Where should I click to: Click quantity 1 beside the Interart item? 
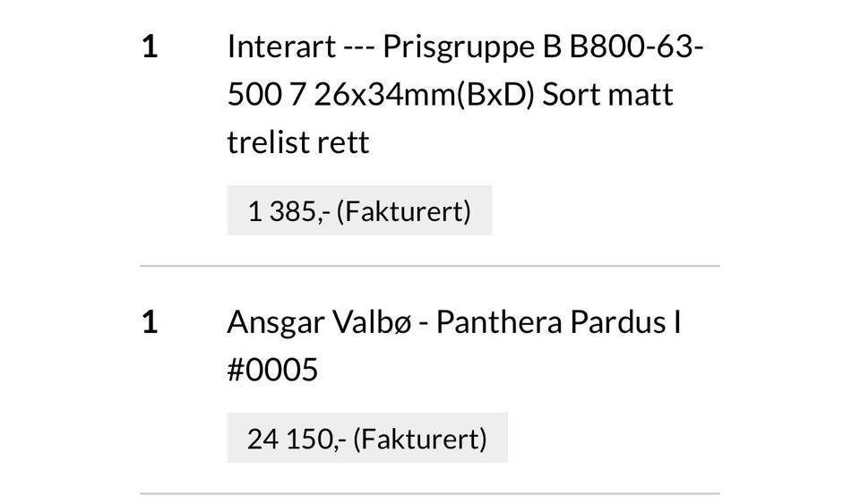150,47
